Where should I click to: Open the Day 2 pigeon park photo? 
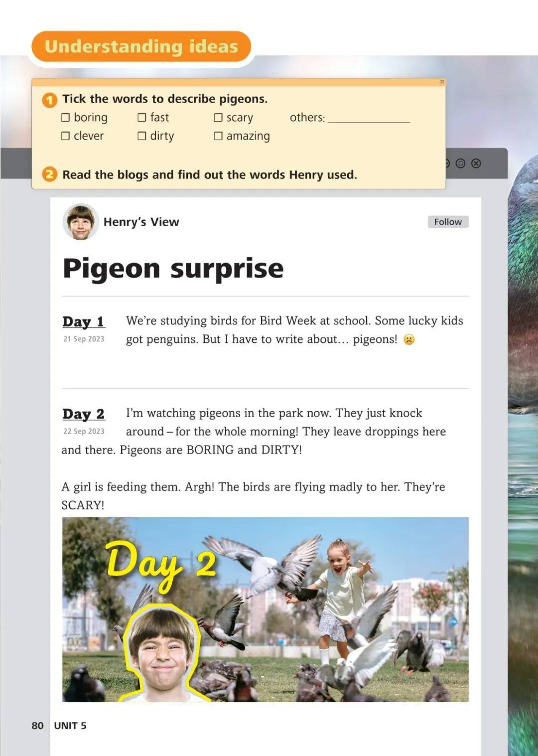click(x=265, y=609)
